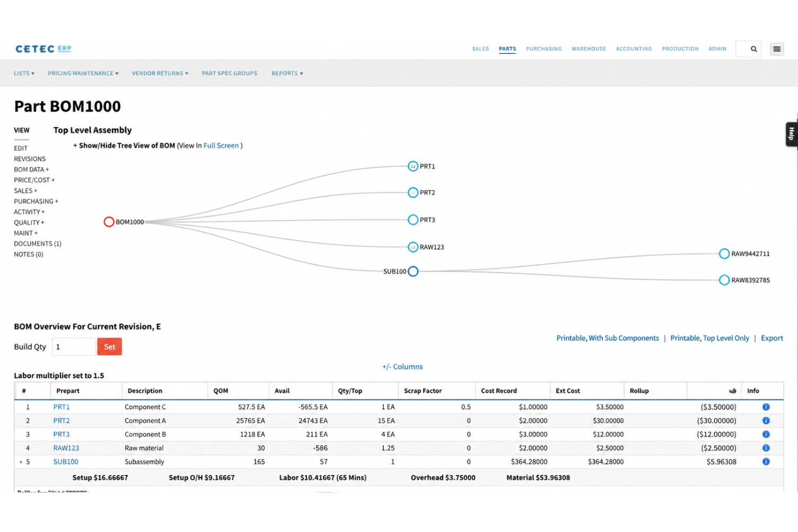Toggle the +/- Columns option
Viewport: 798px width, 532px height.
403,367
